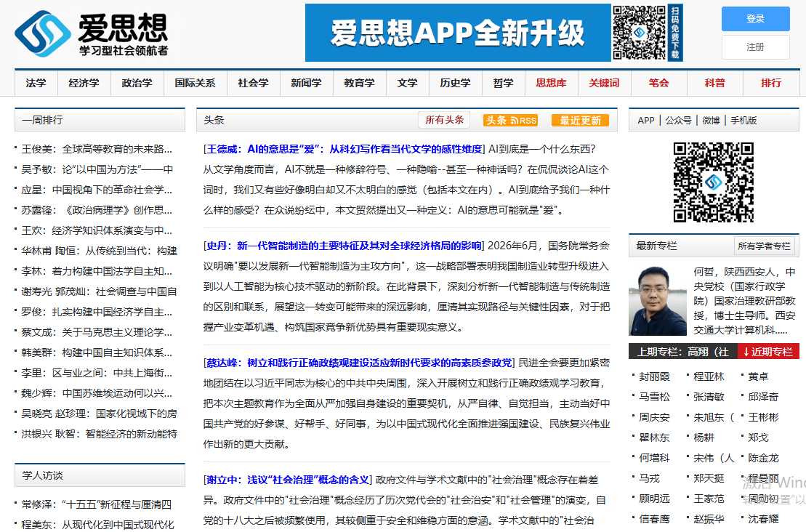Open 李里：区与业之间 article
This screenshot has width=806, height=532.
tap(97, 373)
